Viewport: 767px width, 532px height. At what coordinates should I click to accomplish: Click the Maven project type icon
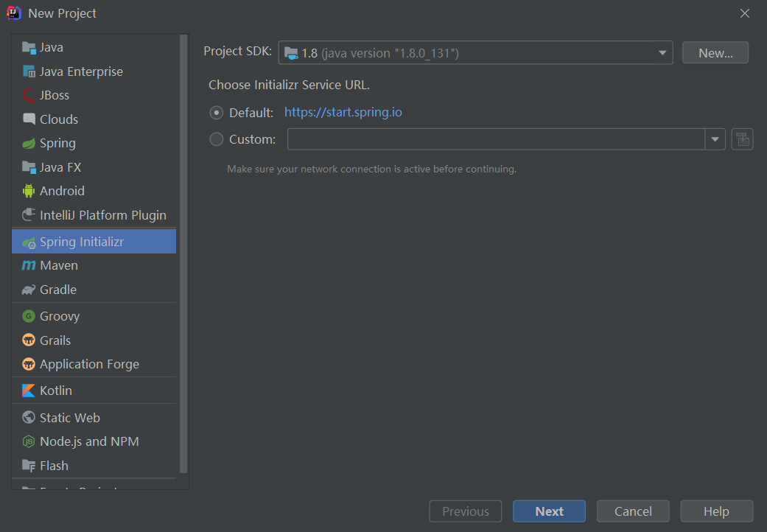point(29,265)
